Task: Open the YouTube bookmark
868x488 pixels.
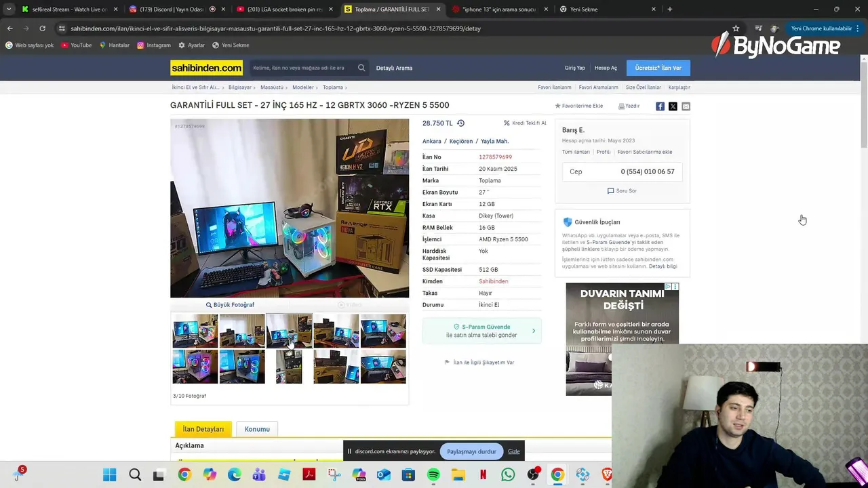Action: [76, 45]
